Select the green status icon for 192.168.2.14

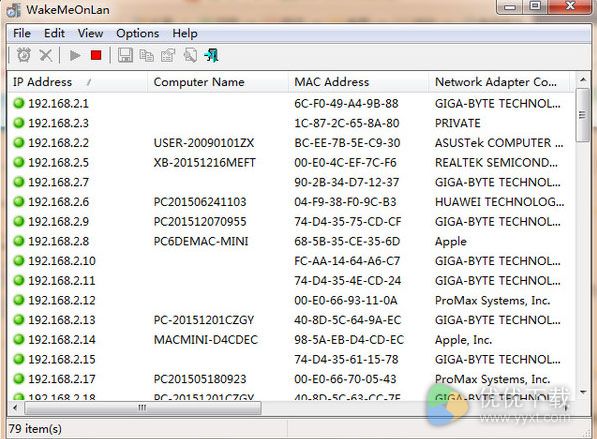point(19,340)
